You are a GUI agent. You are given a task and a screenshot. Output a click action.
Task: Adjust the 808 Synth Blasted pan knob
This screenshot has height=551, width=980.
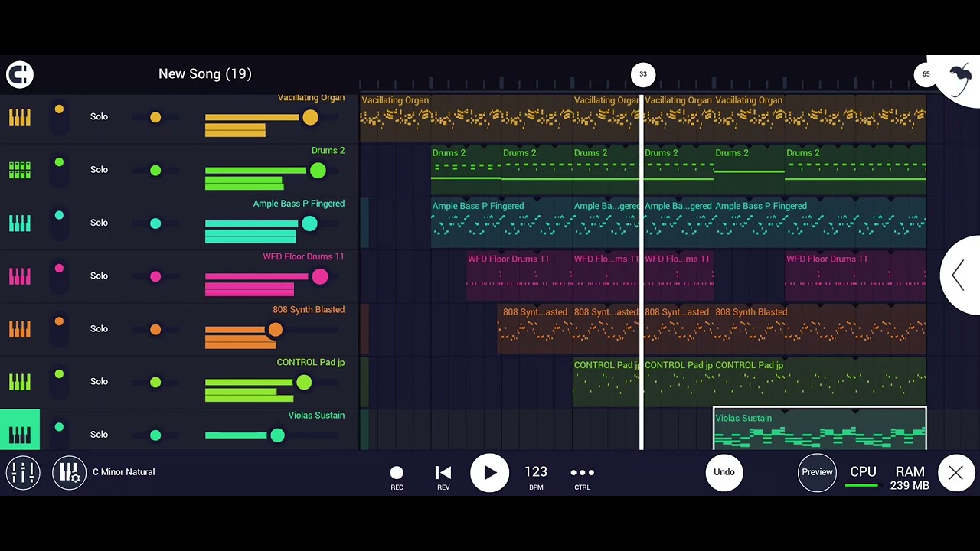coord(155,329)
